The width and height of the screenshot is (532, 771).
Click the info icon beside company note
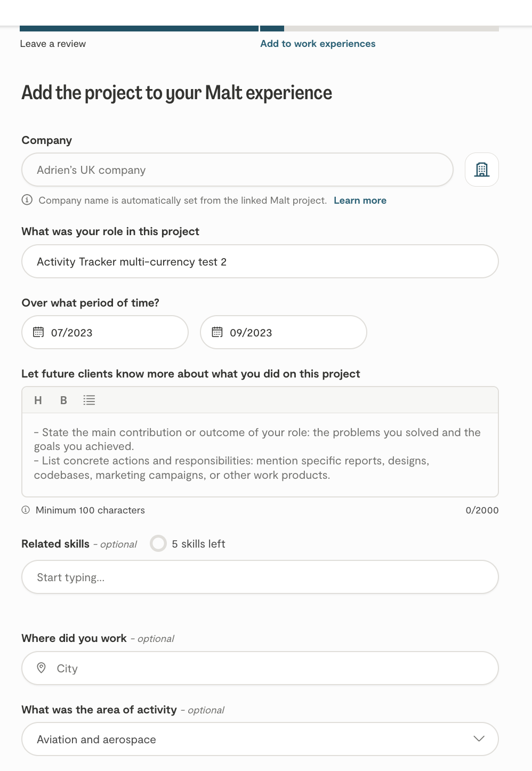[x=27, y=200]
